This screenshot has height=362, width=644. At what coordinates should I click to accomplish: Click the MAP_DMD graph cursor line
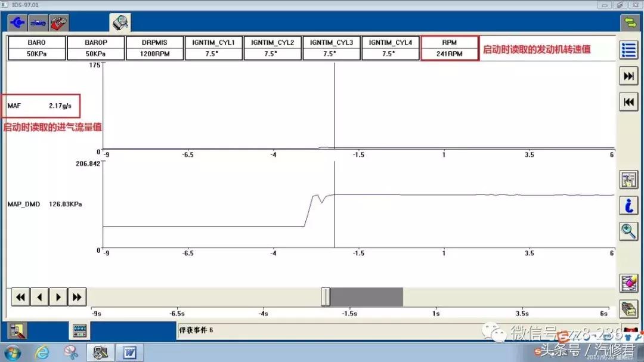[x=335, y=204]
